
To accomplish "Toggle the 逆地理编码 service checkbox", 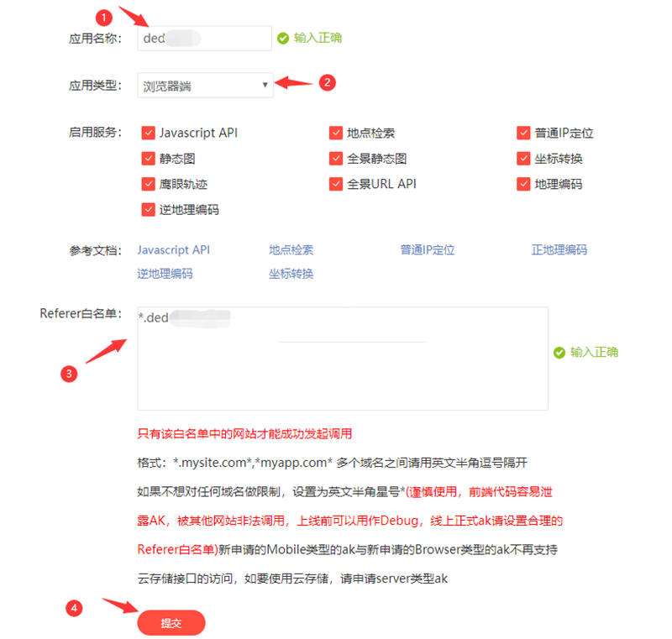I will click(149, 210).
